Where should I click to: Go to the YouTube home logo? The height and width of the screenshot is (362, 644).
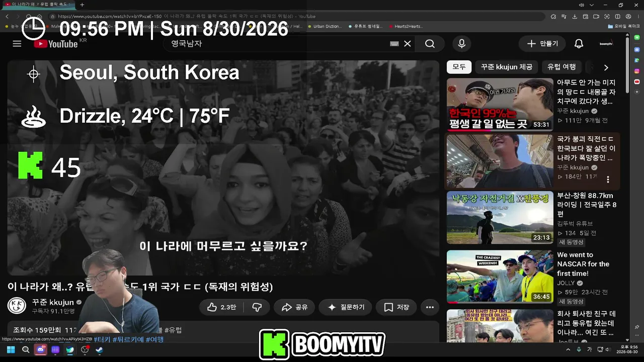56,44
